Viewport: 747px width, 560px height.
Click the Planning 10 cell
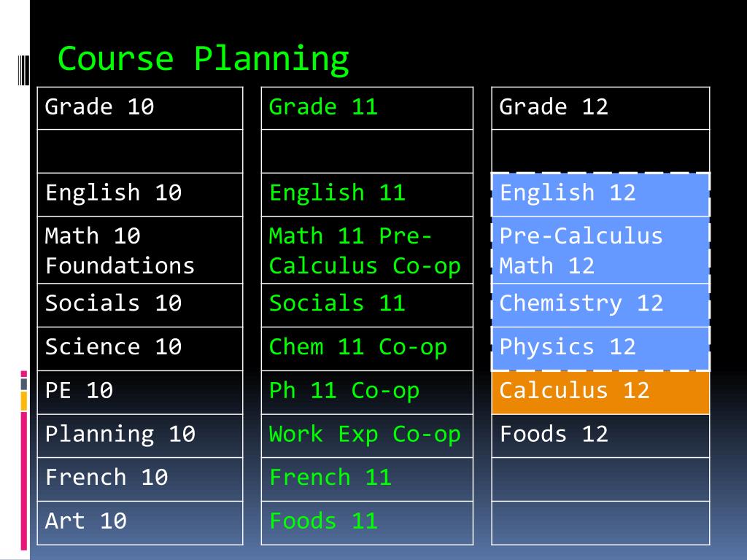point(140,436)
